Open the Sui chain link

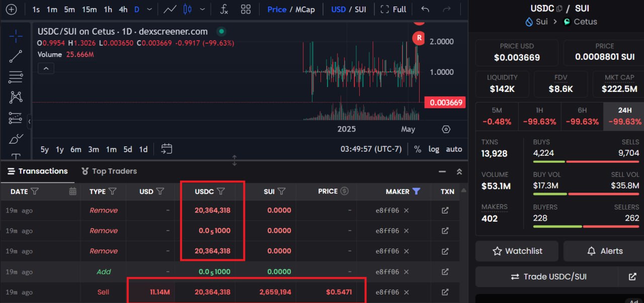536,22
